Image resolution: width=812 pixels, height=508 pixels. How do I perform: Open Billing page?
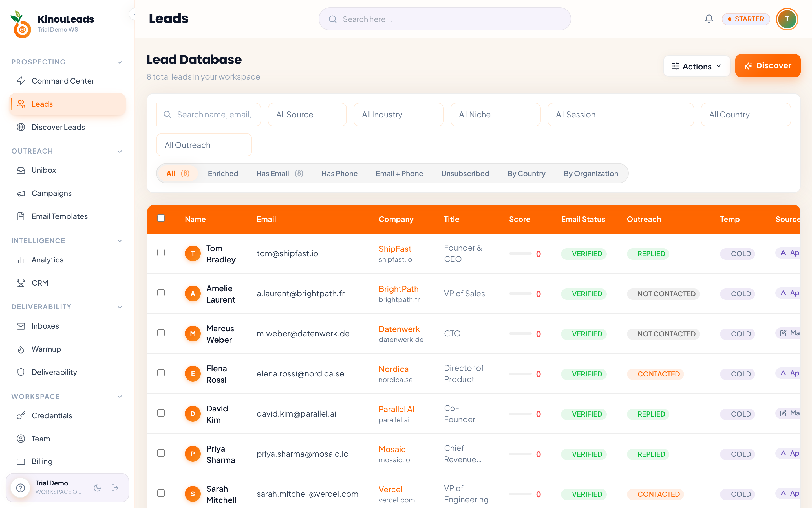(x=67, y=461)
